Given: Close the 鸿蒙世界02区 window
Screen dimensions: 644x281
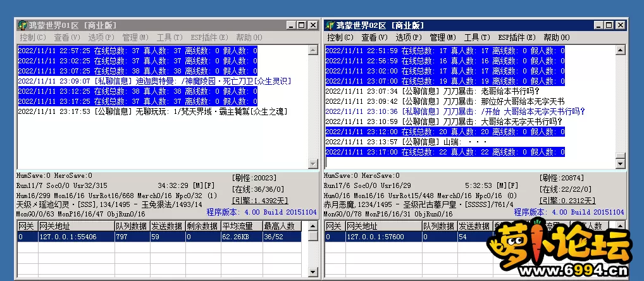Looking at the screenshot, I should point(621,25).
